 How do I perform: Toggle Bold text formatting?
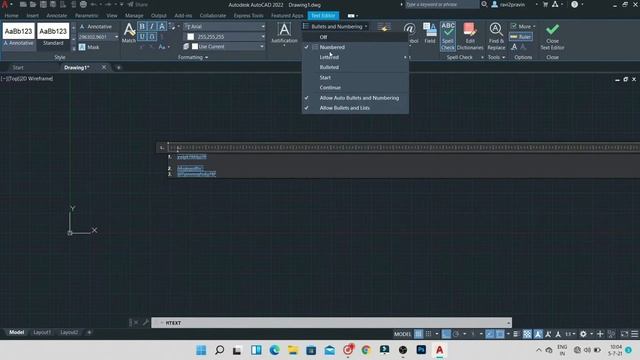142,27
